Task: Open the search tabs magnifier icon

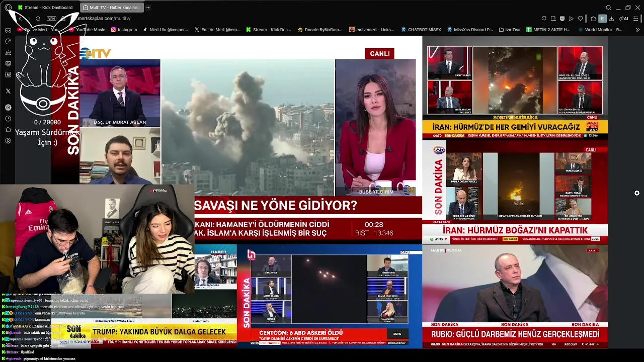Action: [x=608, y=8]
